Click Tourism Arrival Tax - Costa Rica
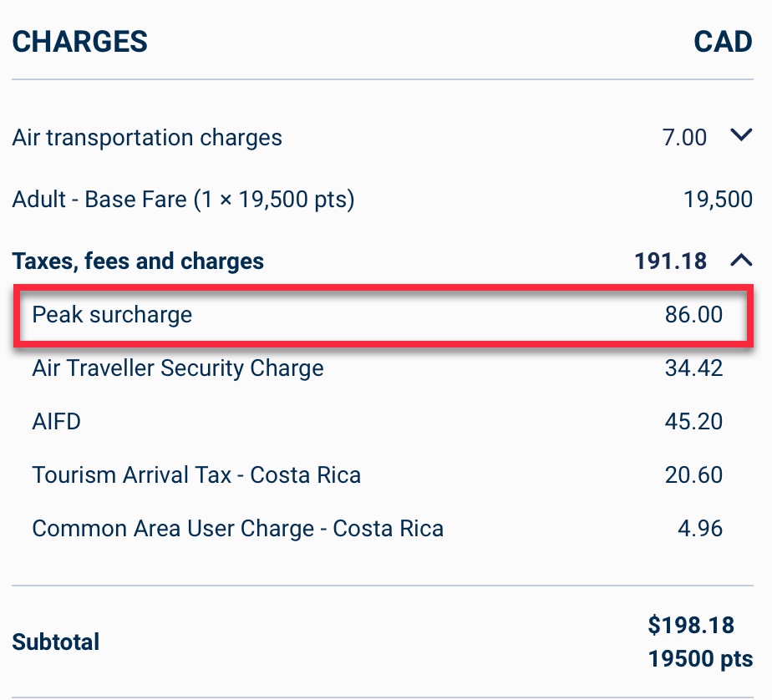Viewport: 772px width, 700px height. [196, 475]
